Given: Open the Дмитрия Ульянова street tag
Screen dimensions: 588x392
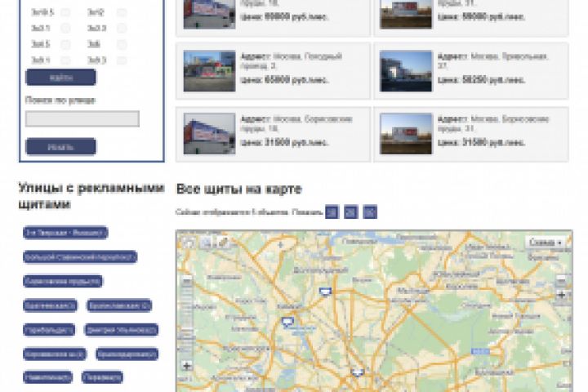Looking at the screenshot, I should coord(121,330).
